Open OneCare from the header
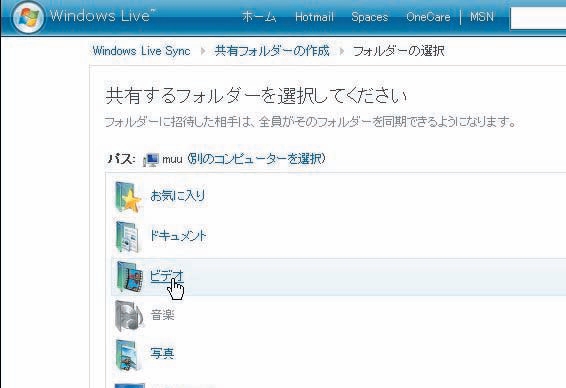Image resolution: width=566 pixels, height=388 pixels. (x=428, y=17)
